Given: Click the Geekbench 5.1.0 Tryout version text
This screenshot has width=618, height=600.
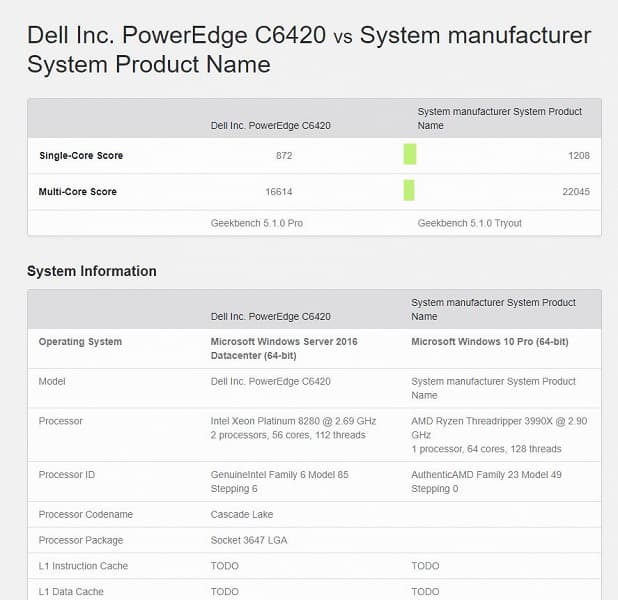Looking at the screenshot, I should tap(469, 223).
